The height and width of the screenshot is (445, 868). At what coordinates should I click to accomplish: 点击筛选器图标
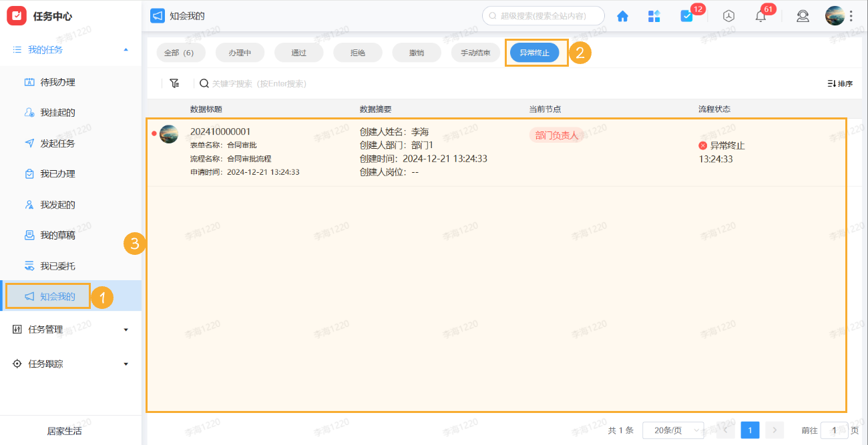coord(174,83)
